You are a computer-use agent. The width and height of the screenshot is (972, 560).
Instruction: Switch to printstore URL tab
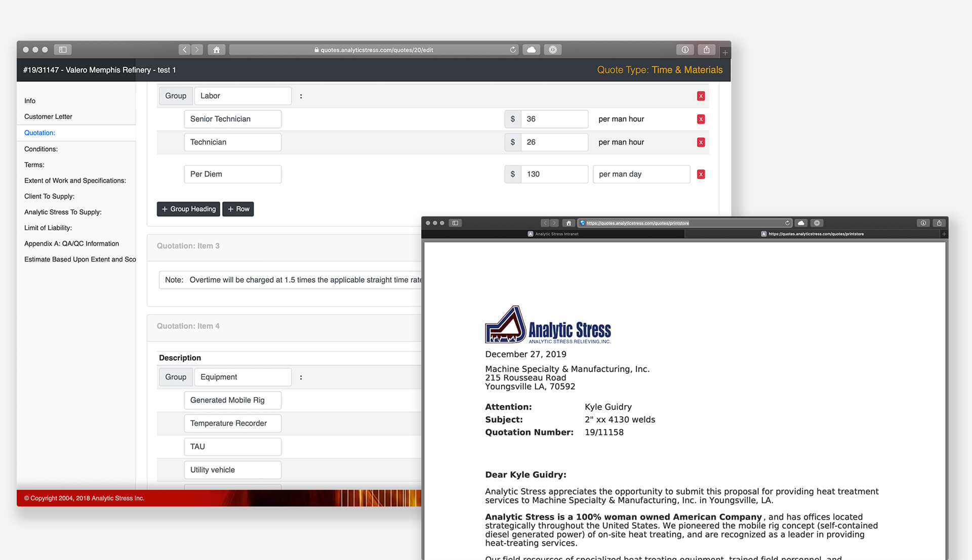click(813, 234)
